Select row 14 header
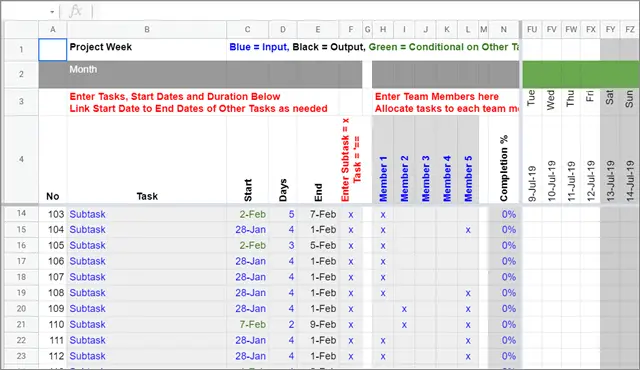The image size is (640, 370). 21,214
